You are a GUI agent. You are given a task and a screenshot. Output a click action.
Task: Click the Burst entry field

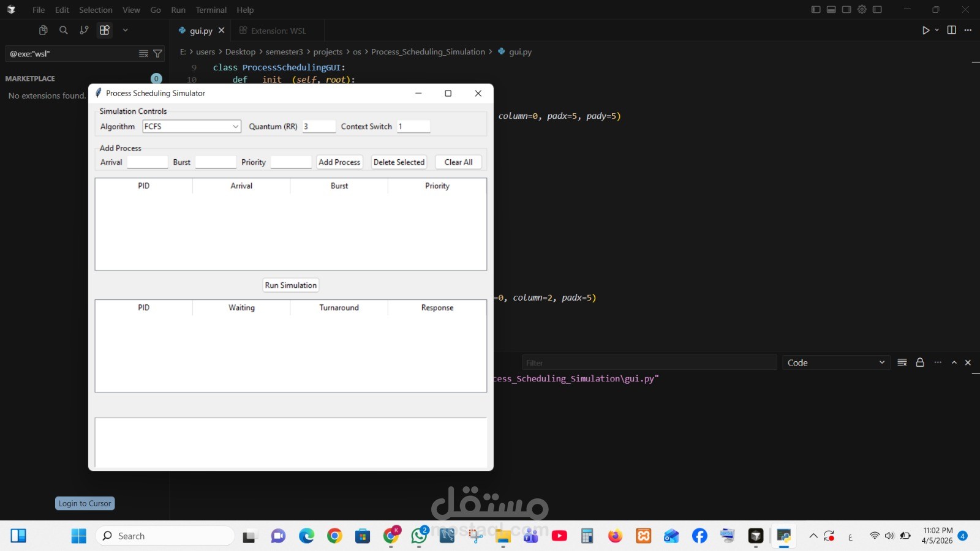[x=216, y=162]
